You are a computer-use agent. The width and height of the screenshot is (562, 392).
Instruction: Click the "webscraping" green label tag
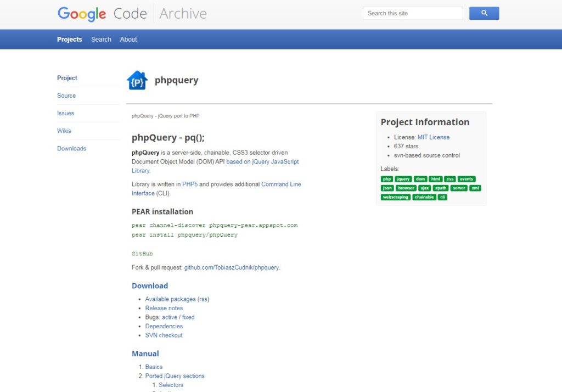[x=396, y=197]
